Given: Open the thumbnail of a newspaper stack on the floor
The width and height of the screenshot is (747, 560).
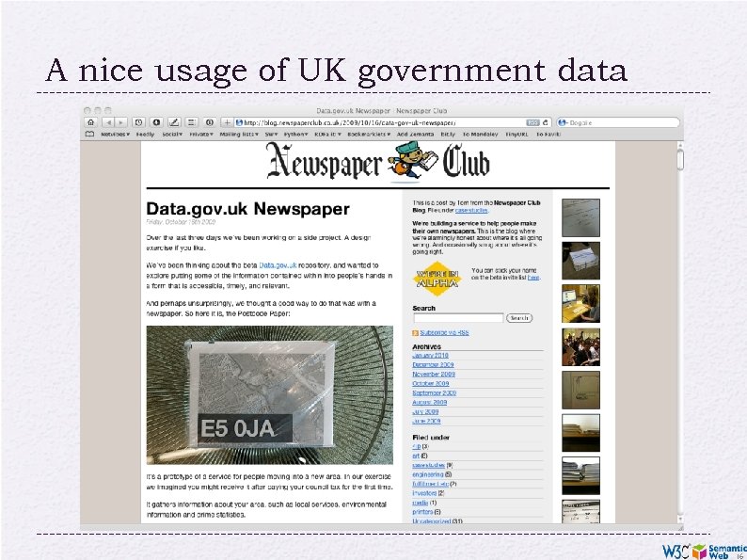Looking at the screenshot, I should click(580, 260).
